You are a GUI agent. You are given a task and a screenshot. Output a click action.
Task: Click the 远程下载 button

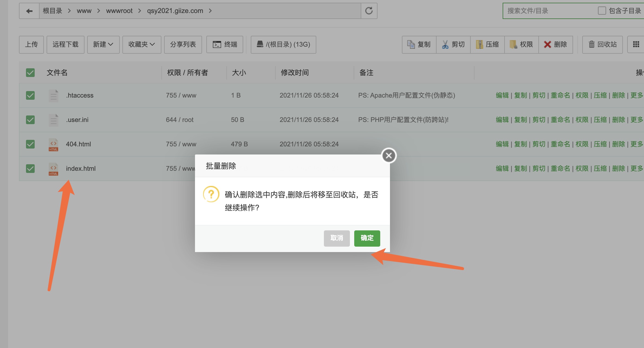(x=65, y=44)
